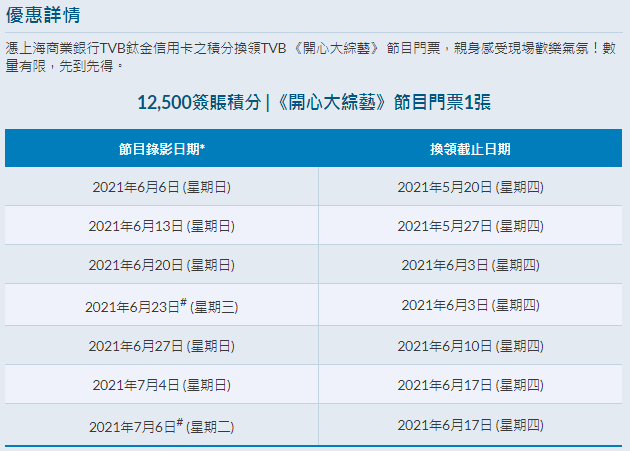This screenshot has width=630, height=451.
Task: Click the 節目錄影日期* column header
Action: pos(162,149)
